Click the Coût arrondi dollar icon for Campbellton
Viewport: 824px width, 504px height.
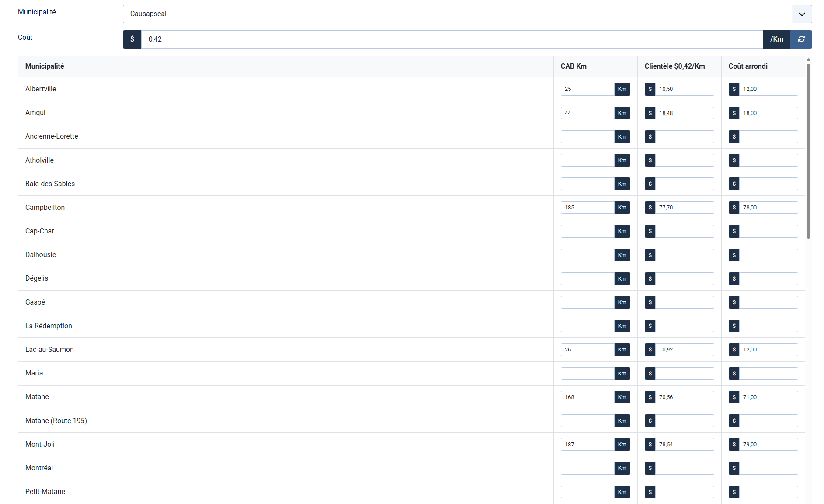(734, 208)
